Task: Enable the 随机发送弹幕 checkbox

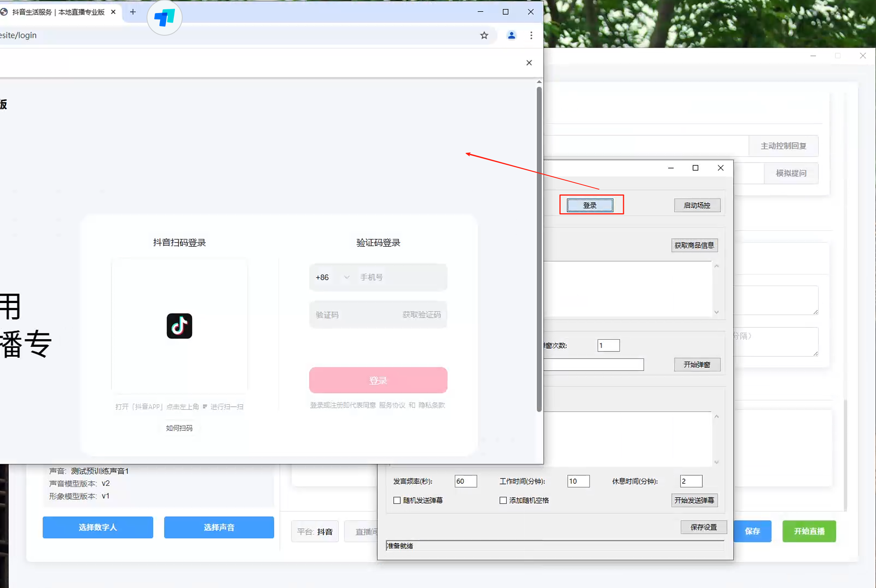Action: pyautogui.click(x=397, y=501)
